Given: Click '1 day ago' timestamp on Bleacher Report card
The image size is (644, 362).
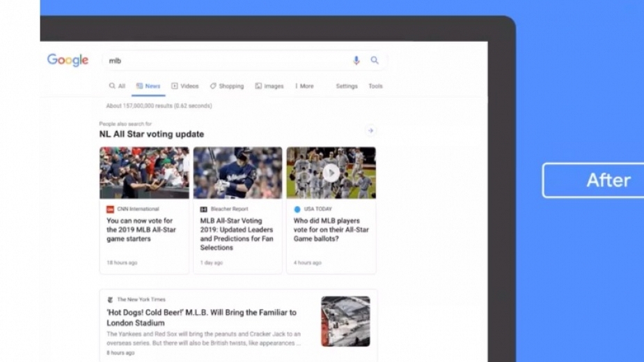Looking at the screenshot, I should coord(212,262).
